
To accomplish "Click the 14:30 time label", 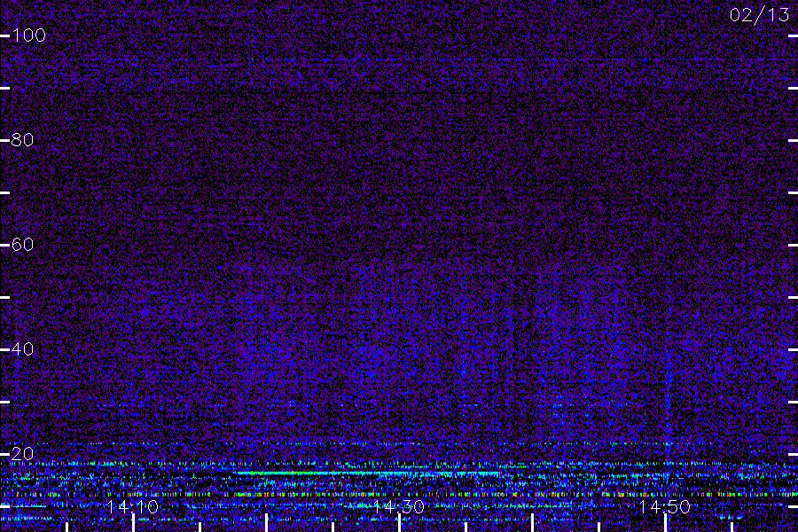I will 399,506.
